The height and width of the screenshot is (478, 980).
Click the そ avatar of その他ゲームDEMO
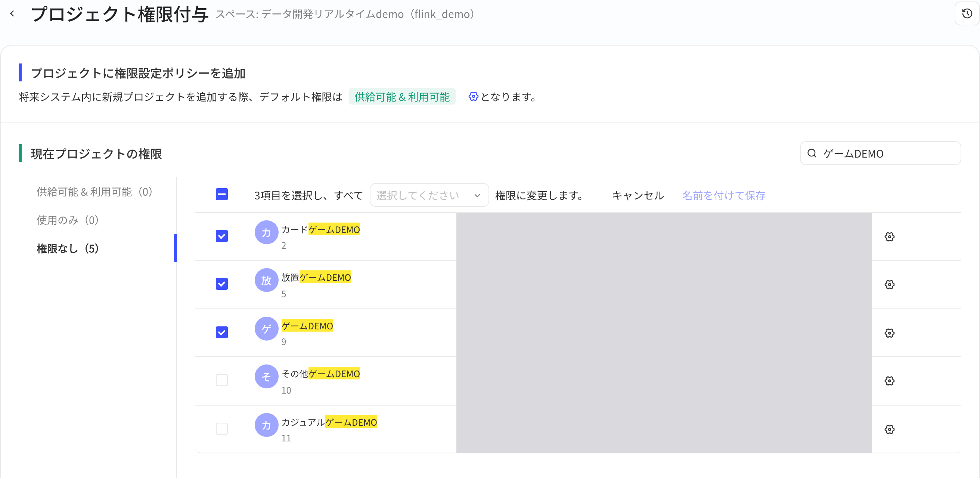coord(266,376)
